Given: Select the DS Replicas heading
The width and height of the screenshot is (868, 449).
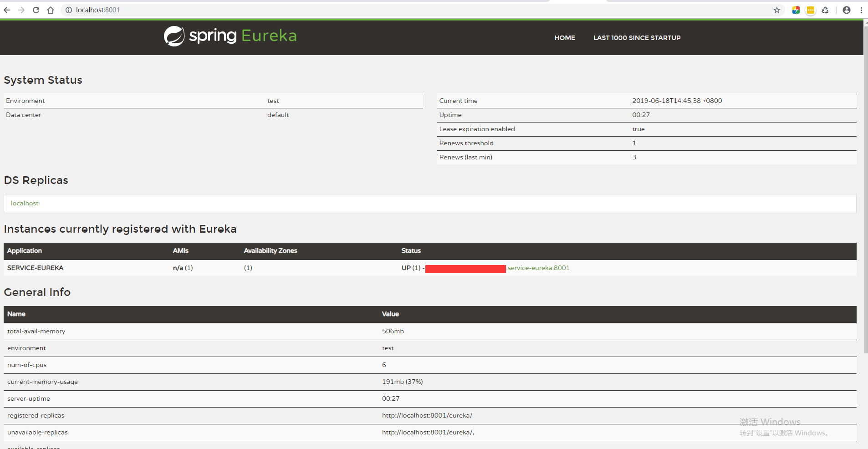Looking at the screenshot, I should (36, 180).
